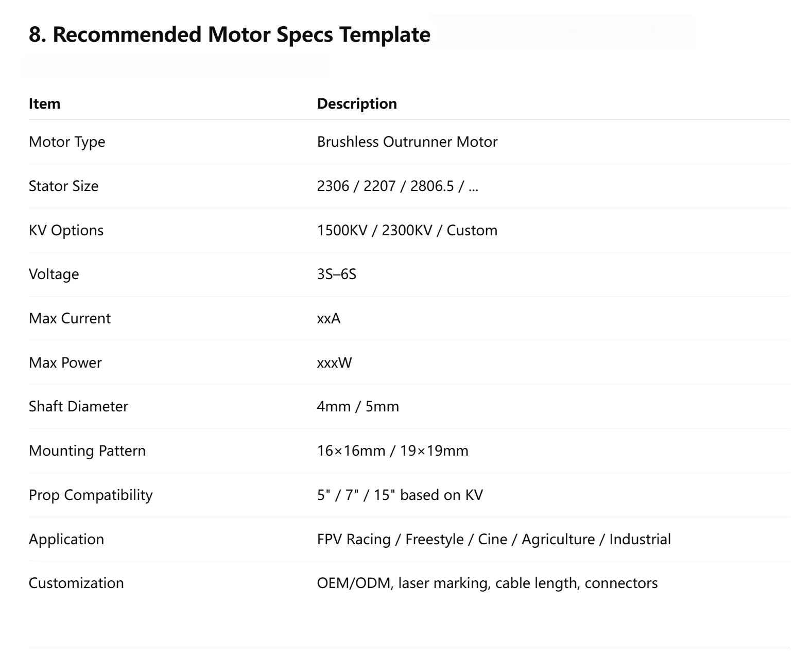This screenshot has width=812, height=657.
Task: Select the "Motor Type" row label
Action: click(67, 142)
